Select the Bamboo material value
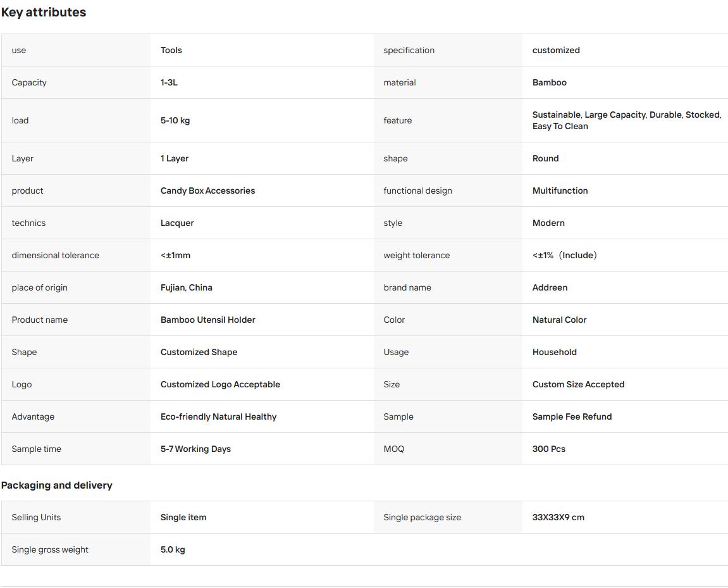The width and height of the screenshot is (728, 588). 549,82
